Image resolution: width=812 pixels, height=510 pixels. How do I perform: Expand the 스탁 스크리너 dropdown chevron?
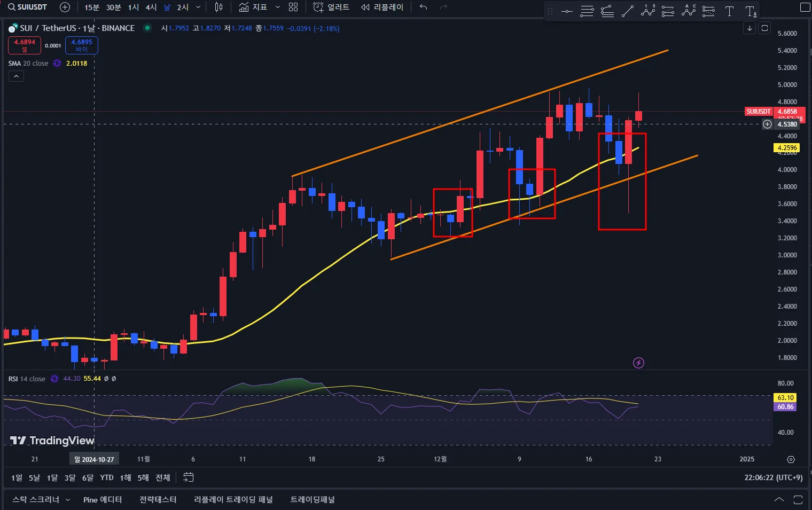click(68, 500)
